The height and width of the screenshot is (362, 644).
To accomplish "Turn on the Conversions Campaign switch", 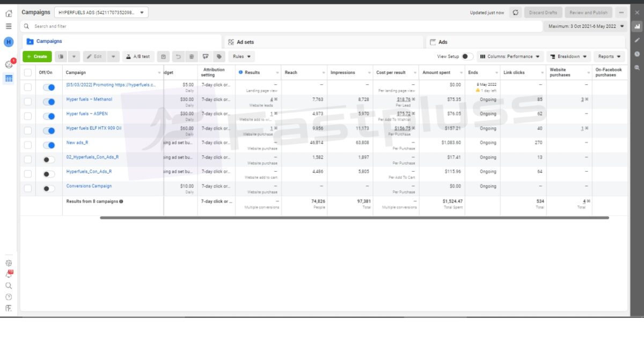I will click(49, 189).
